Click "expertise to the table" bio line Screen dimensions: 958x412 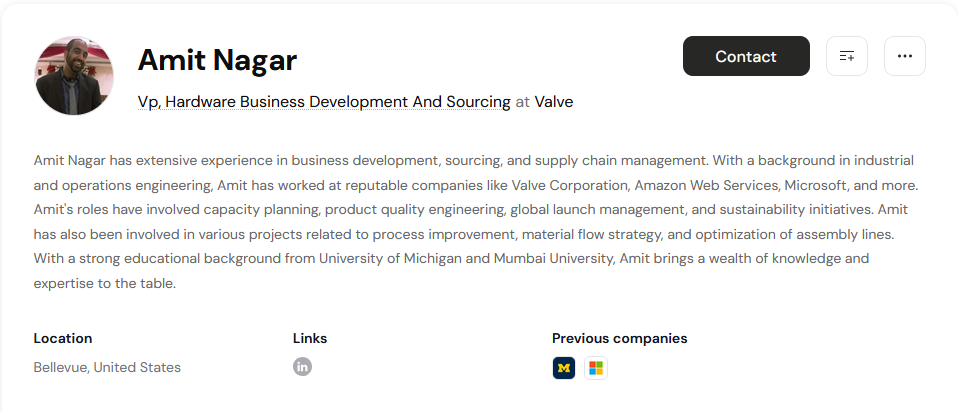(104, 284)
